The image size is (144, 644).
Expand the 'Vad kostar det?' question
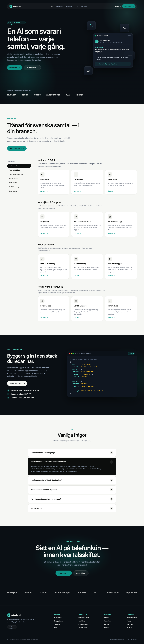[x=72, y=508]
